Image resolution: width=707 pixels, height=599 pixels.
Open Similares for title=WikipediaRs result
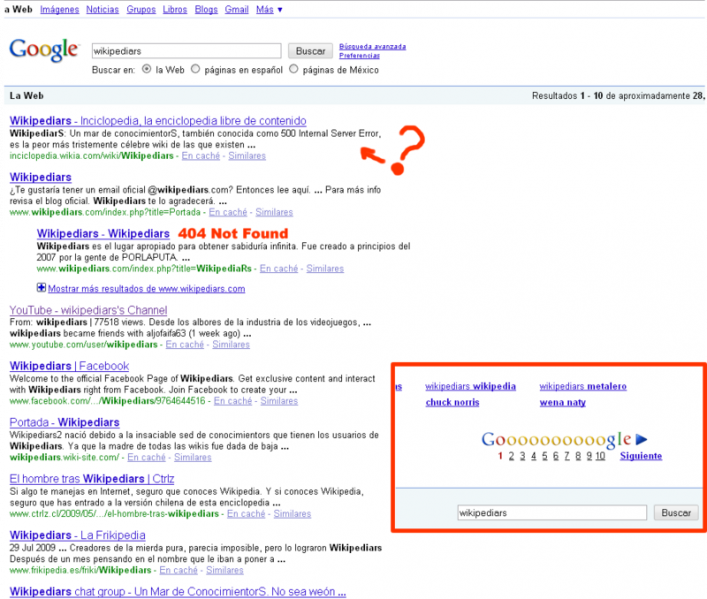(325, 268)
